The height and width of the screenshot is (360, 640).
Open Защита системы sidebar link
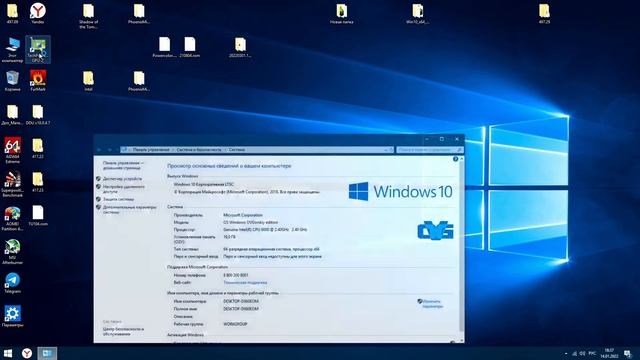(x=118, y=199)
